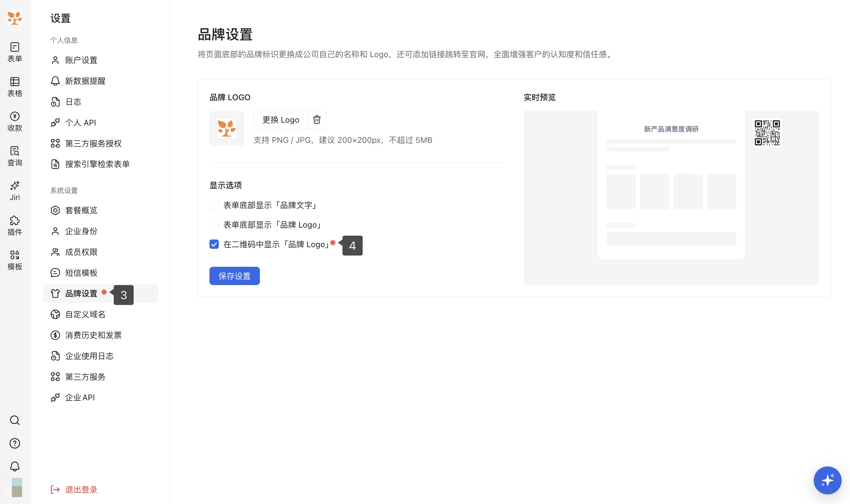The width and height of the screenshot is (850, 504).
Task: Uncheck 在二维码中显示「品牌 Logo」 checkbox
Action: tap(214, 244)
